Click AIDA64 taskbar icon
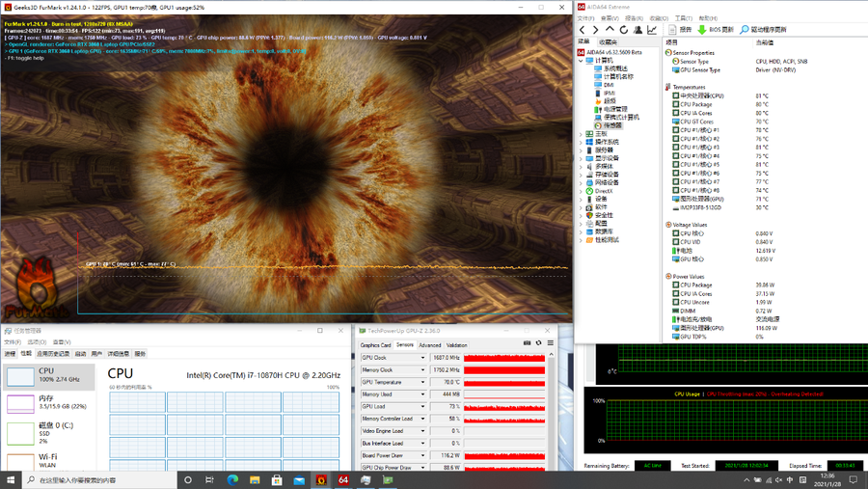868x489 pixels. coord(343,480)
